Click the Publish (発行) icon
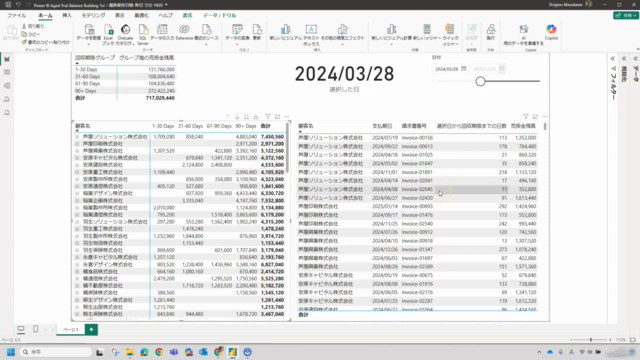Screen dimensions: 640x360 pos(491,30)
